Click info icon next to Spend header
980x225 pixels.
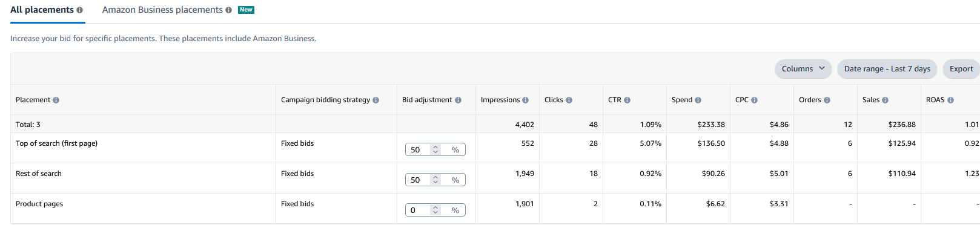click(698, 100)
